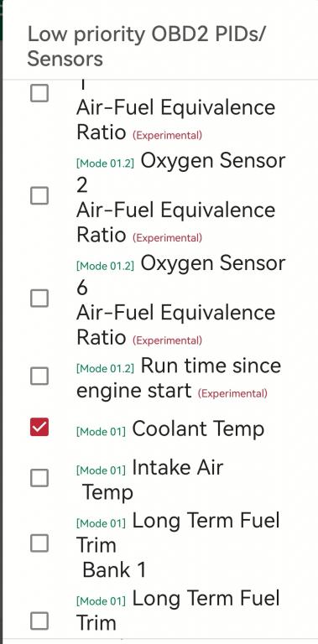Click the Mode 01 tag beside Coolant Temp
Viewport: 318px width, 644px height.
tap(101, 432)
